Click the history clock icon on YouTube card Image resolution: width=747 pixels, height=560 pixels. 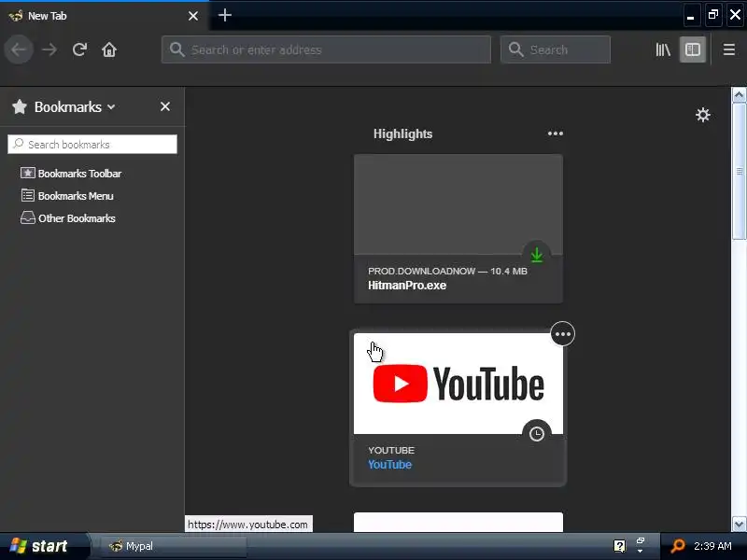coord(536,434)
